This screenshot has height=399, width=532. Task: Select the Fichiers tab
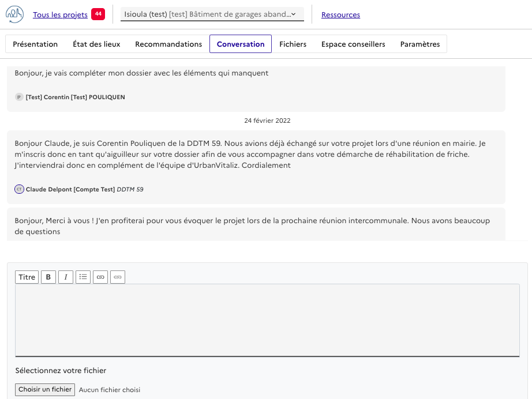[x=293, y=44]
